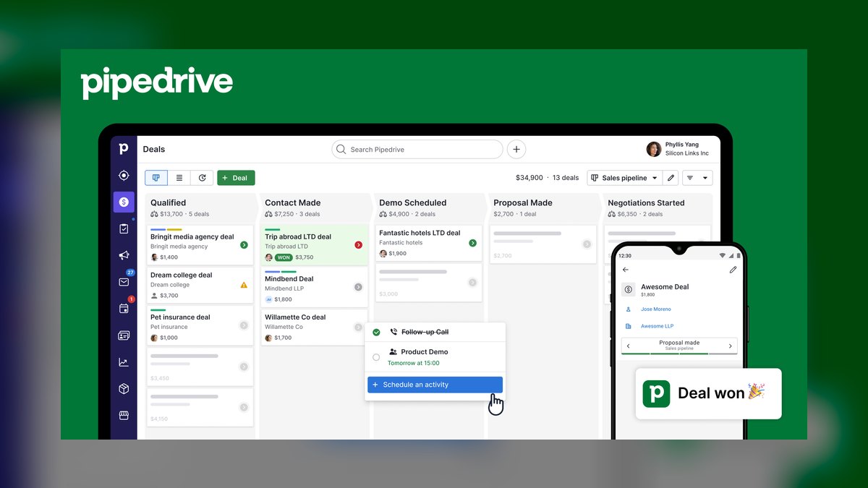Open the Willamette Co deal card

[x=314, y=327]
